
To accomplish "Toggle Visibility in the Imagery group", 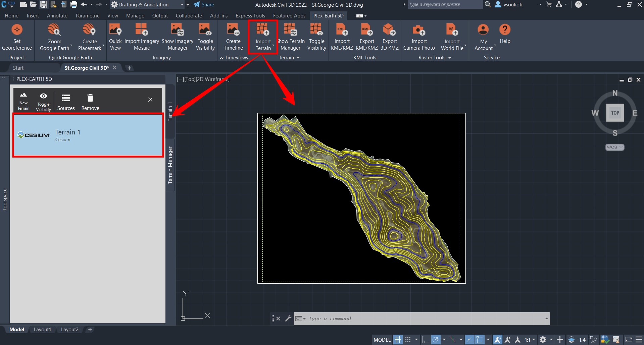I will click(205, 37).
